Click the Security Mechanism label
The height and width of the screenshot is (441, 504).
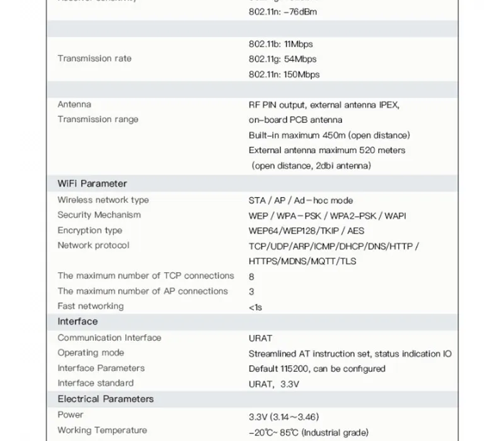point(99,215)
